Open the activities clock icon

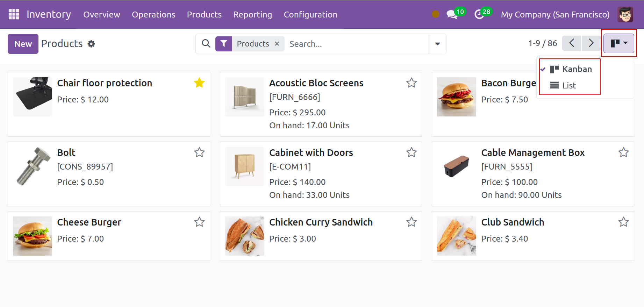479,15
